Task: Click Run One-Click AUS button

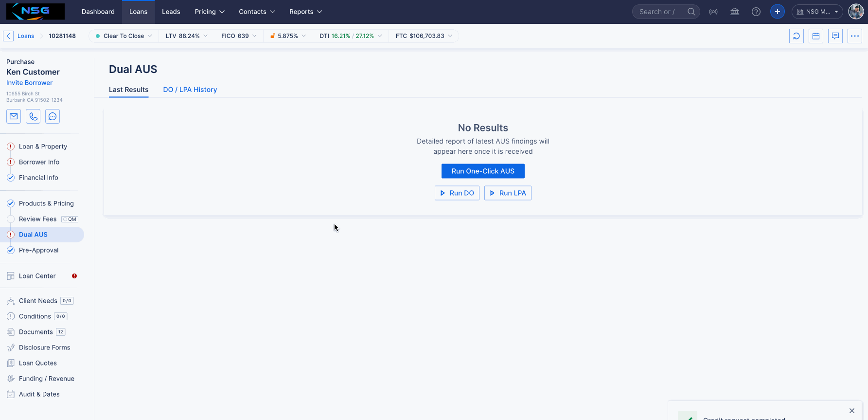Action: pyautogui.click(x=483, y=171)
